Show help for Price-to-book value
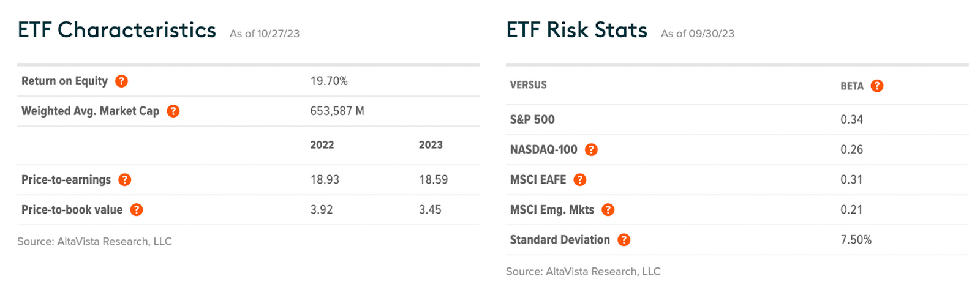 [137, 209]
